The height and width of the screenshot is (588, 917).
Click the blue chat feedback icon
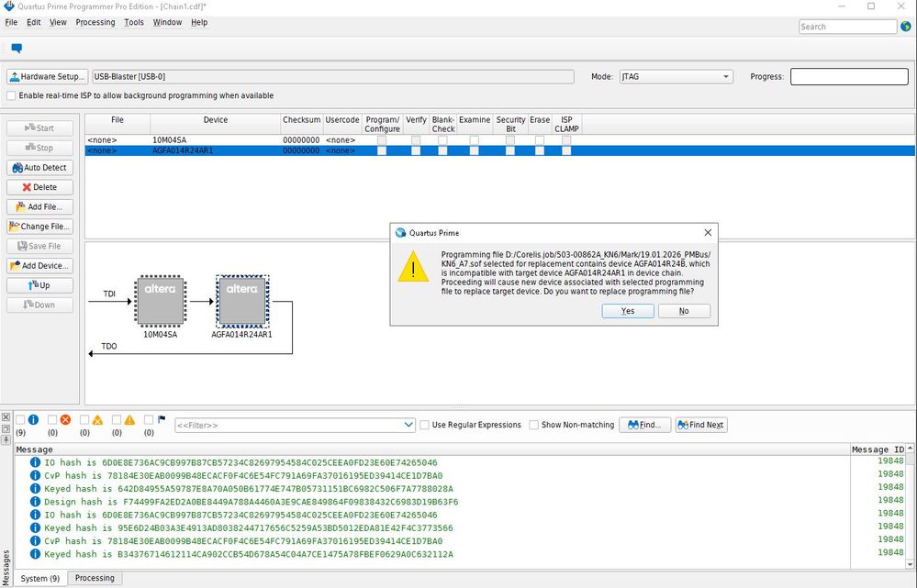tap(17, 48)
